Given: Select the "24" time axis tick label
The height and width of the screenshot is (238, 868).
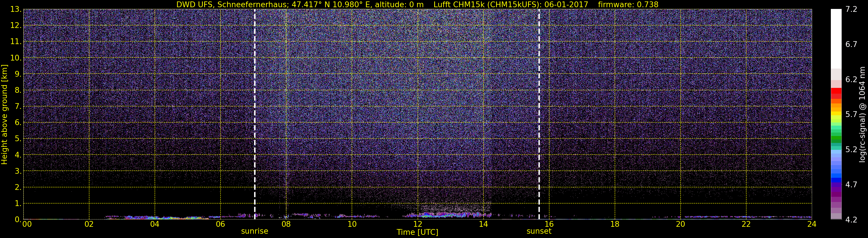Looking at the screenshot, I should click(812, 224).
